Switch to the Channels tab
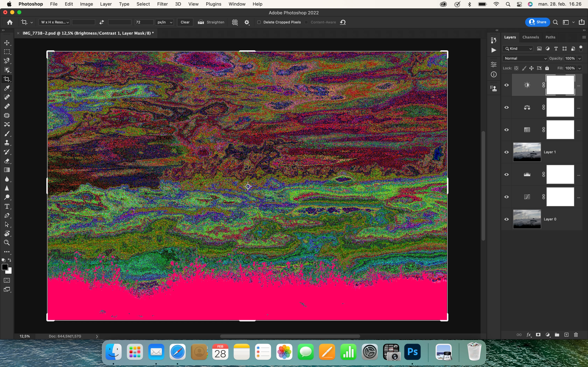Viewport: 588px width, 367px height. (530, 37)
